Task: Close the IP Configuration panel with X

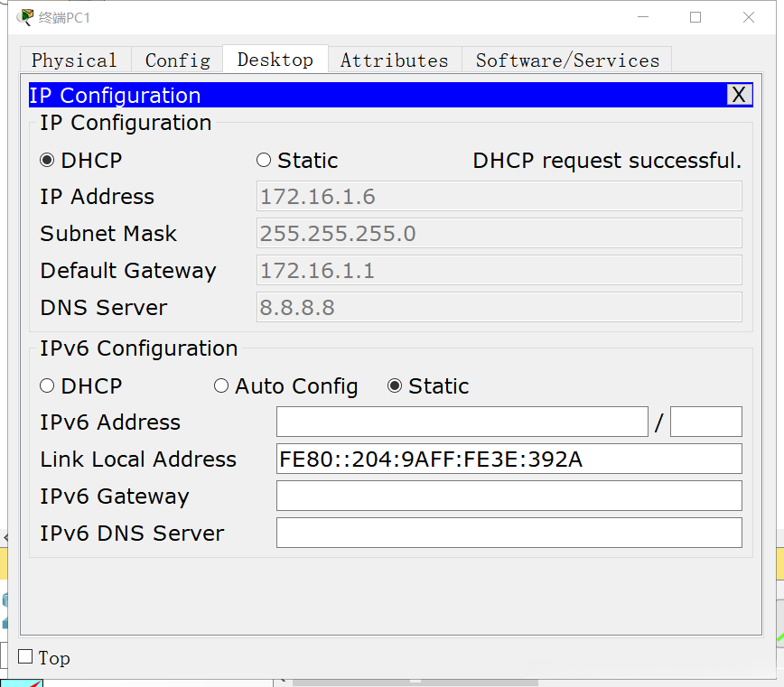Action: pos(739,95)
